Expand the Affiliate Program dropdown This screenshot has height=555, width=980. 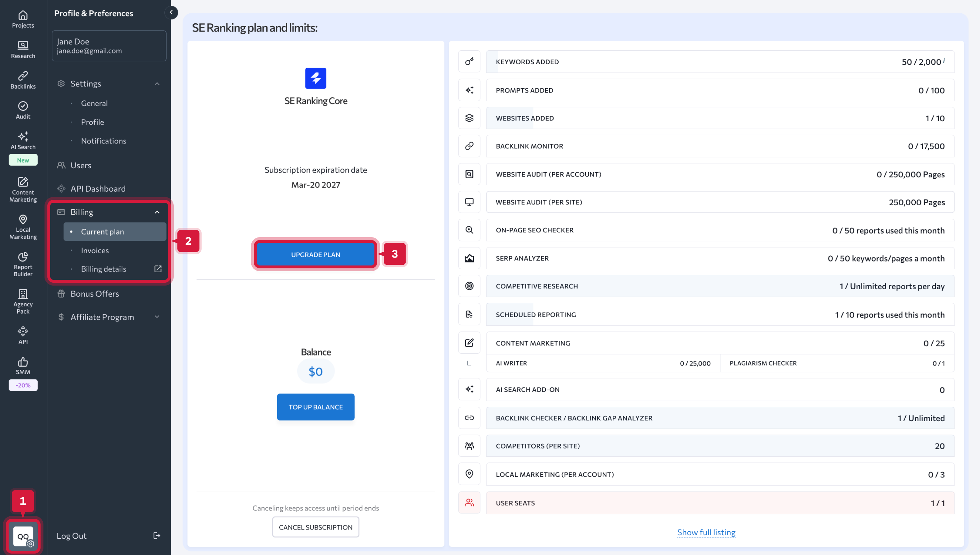pyautogui.click(x=157, y=317)
